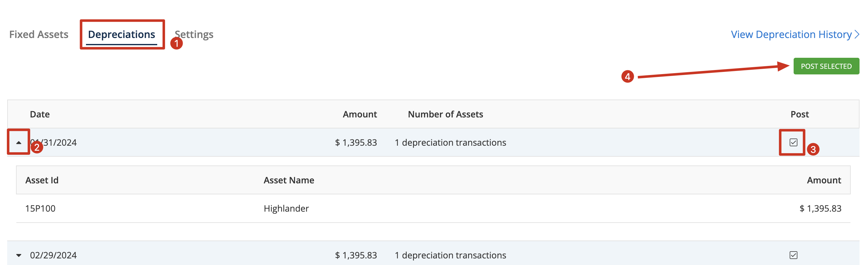
Task: Click the Date column header
Action: pyautogui.click(x=40, y=114)
